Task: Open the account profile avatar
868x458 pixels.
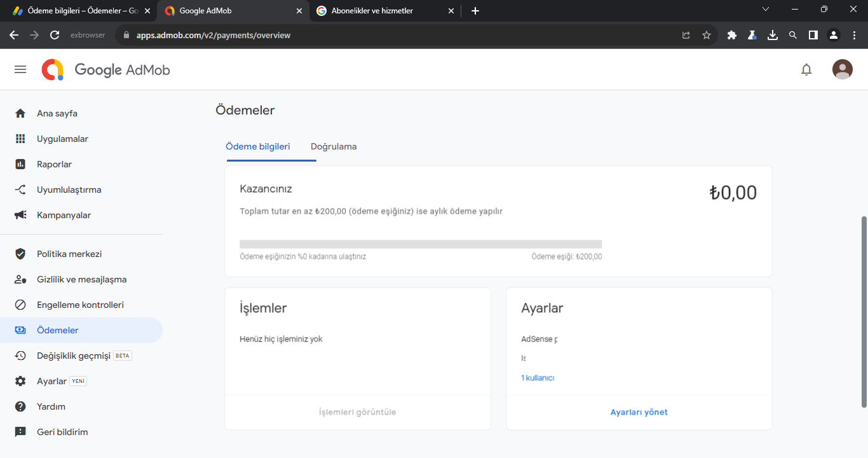Action: coord(843,69)
